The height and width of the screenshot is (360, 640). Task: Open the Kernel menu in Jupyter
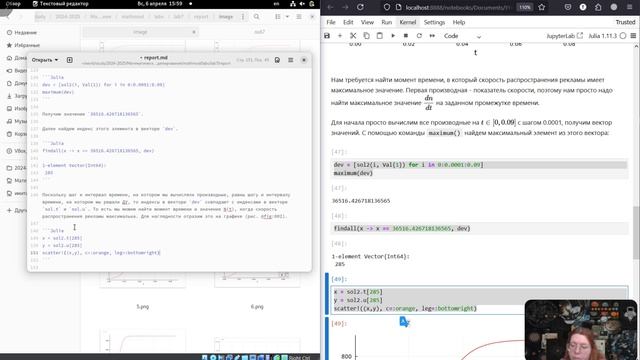coord(407,22)
